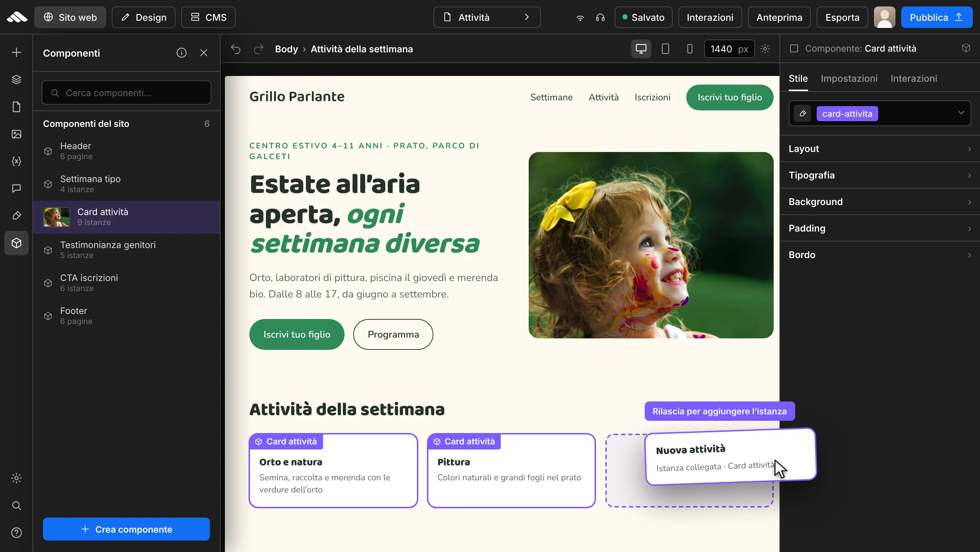Switch to tablet viewport icon
Viewport: 980px width, 552px height.
pos(666,49)
